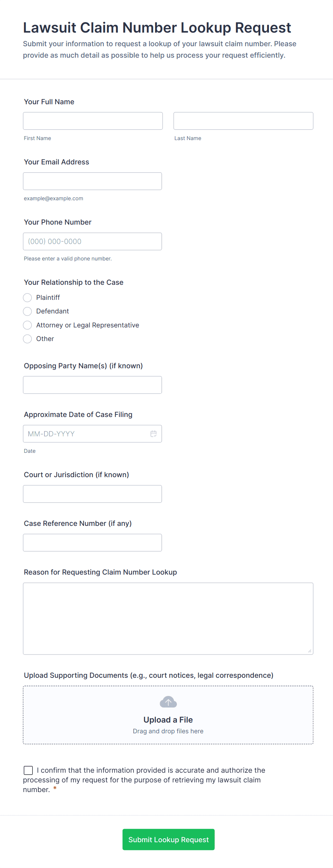Check the accuracy confirmation checkbox
Screen dimensions: 333x868
tap(28, 770)
